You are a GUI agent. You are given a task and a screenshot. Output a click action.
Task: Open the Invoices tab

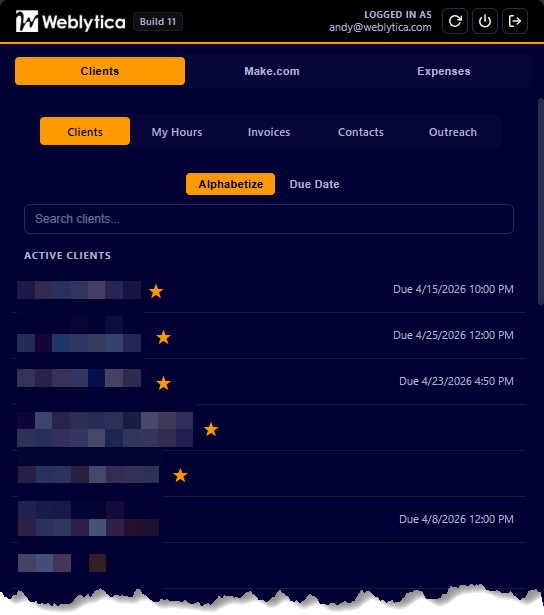click(269, 132)
